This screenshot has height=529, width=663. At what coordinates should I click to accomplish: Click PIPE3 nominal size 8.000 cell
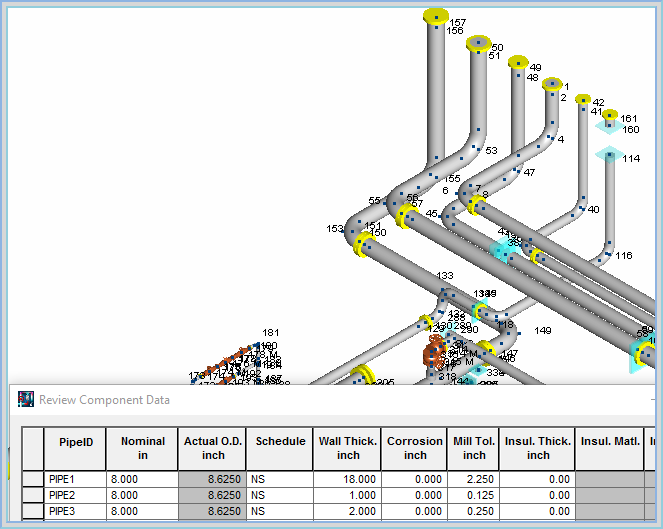pos(142,511)
